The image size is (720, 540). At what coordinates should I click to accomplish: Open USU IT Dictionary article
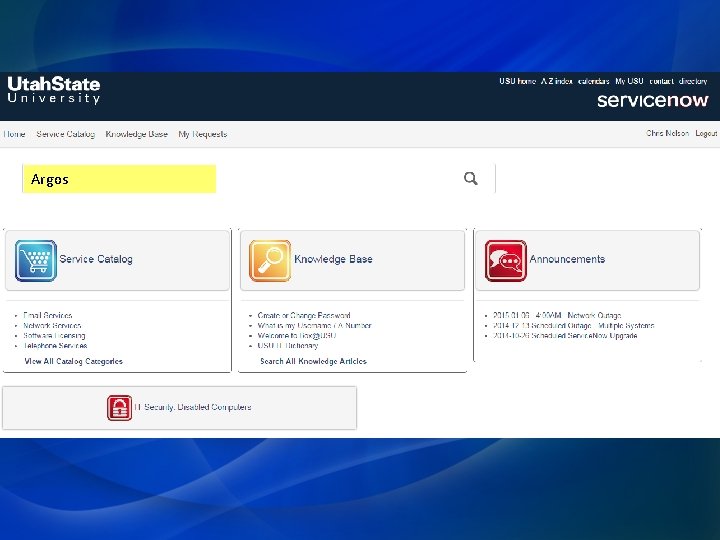287,346
